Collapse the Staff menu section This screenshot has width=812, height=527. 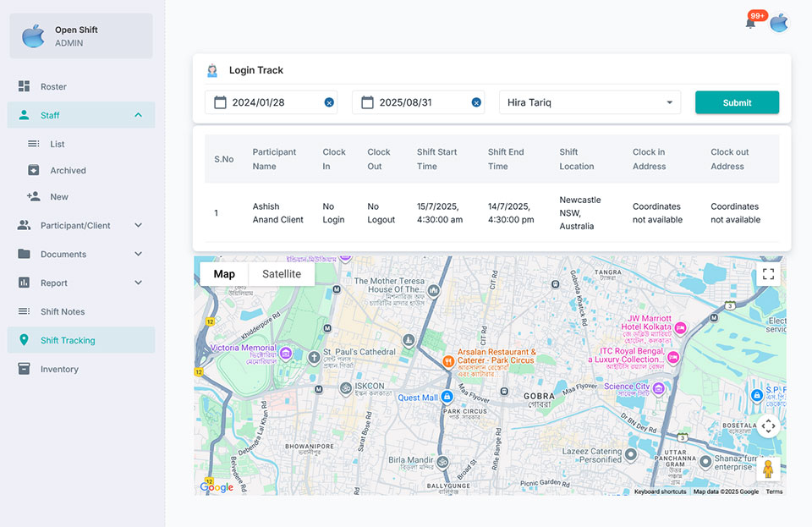point(138,115)
